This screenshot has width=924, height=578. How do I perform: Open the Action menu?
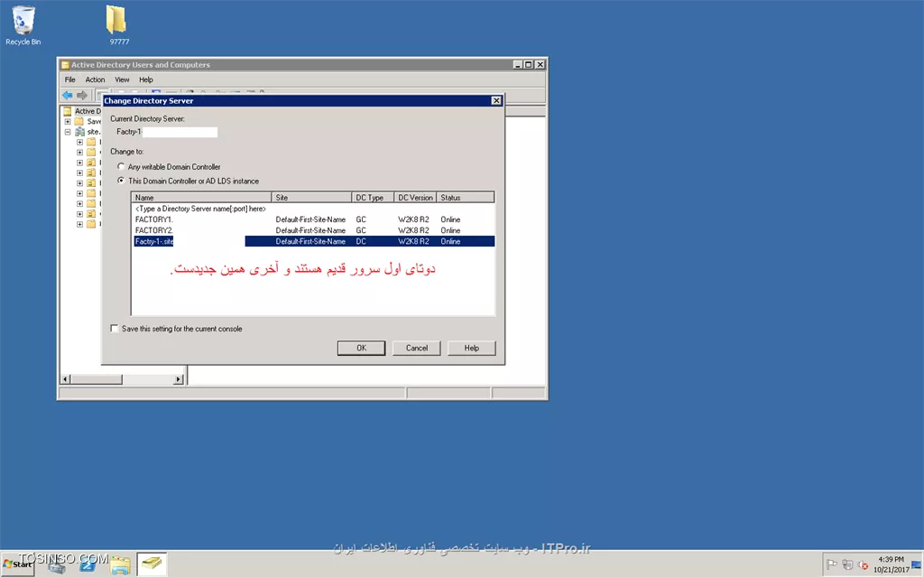point(95,79)
